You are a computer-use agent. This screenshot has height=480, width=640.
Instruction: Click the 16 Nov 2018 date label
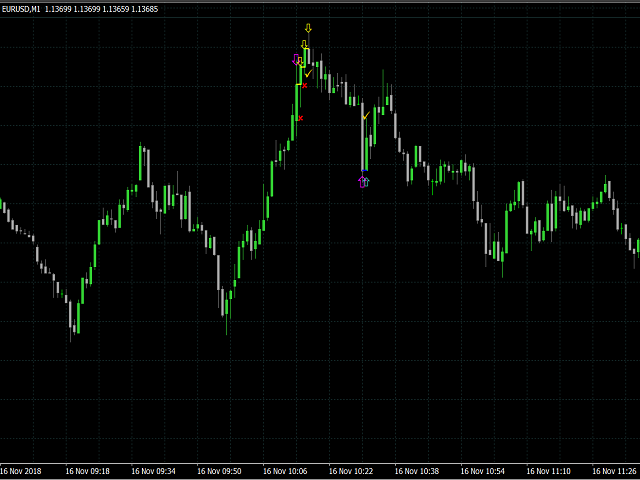pyautogui.click(x=20, y=471)
